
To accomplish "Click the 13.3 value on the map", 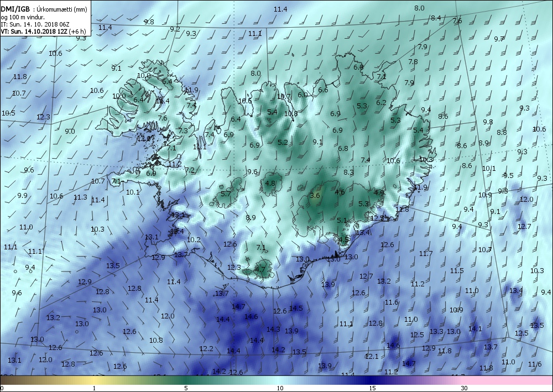I will 436,331.
